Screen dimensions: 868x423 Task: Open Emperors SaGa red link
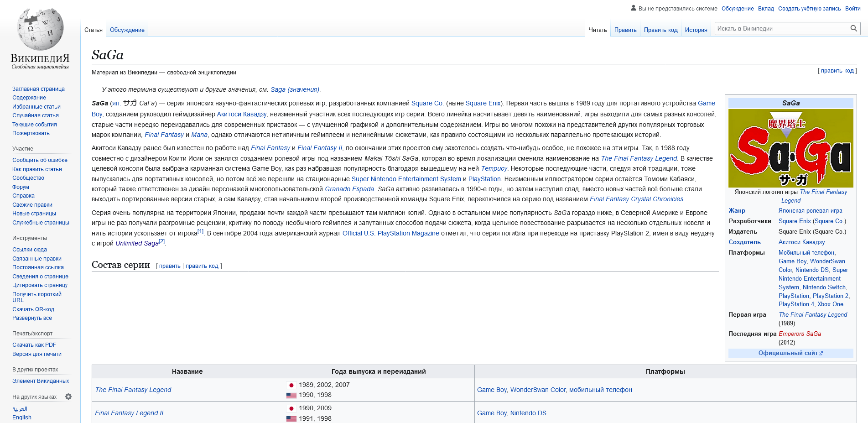coord(800,334)
